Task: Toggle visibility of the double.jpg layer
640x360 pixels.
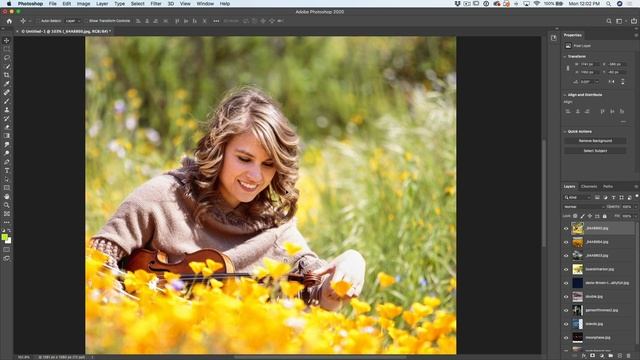Action: (566, 297)
